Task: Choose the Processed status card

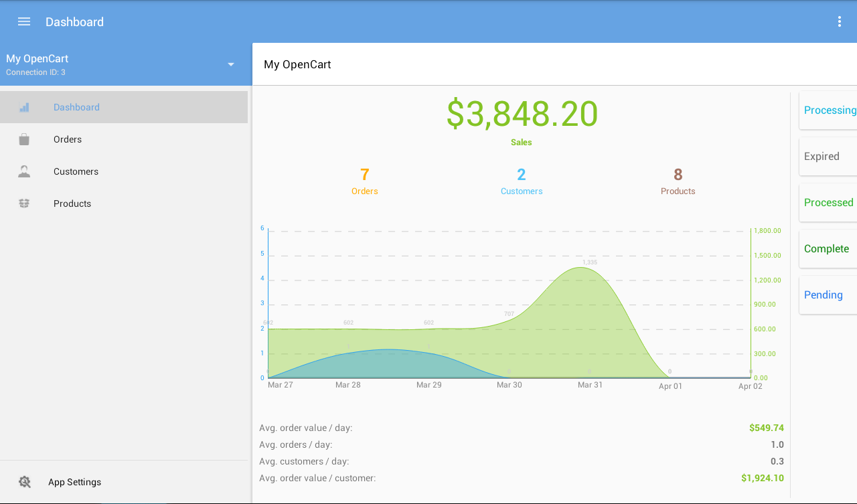Action: point(828,203)
